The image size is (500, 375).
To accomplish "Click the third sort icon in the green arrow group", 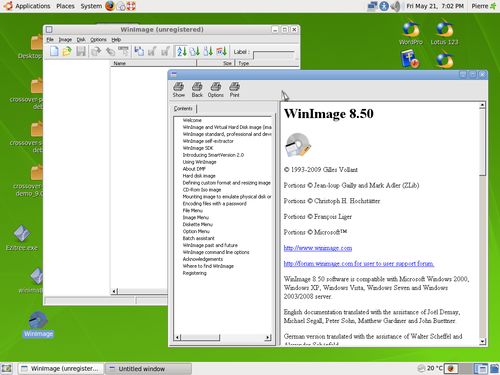I will [208, 51].
